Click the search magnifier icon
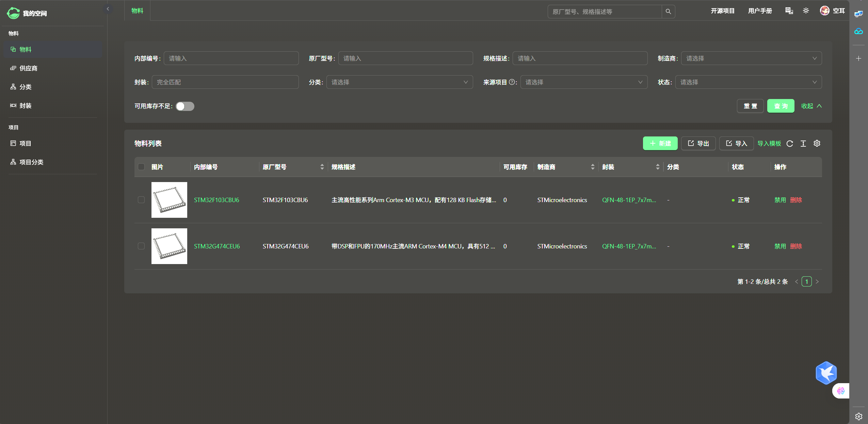This screenshot has height=424, width=868. (x=668, y=12)
